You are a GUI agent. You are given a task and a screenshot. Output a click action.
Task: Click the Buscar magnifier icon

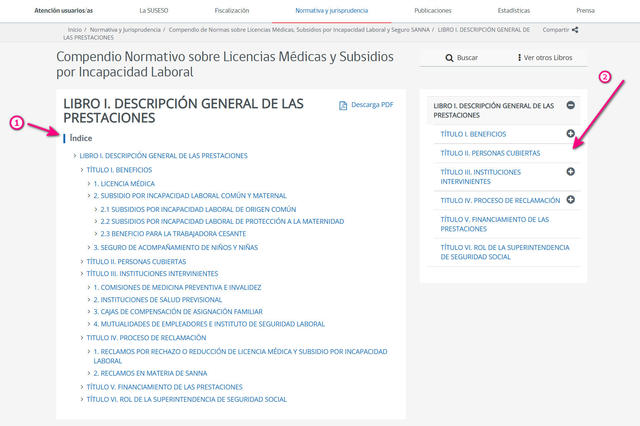[448, 58]
